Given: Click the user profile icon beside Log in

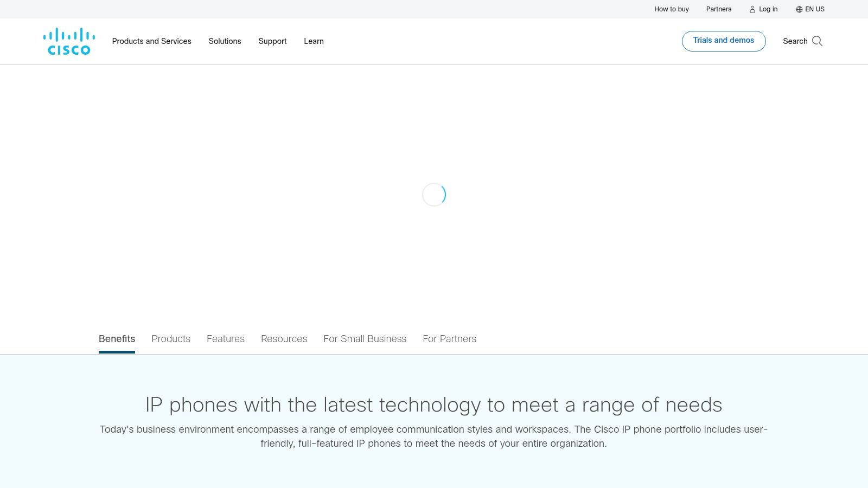Looking at the screenshot, I should click(x=752, y=9).
